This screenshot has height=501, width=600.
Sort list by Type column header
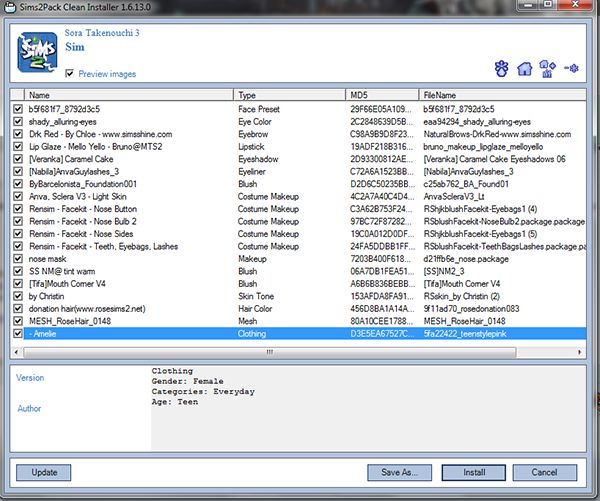point(290,95)
